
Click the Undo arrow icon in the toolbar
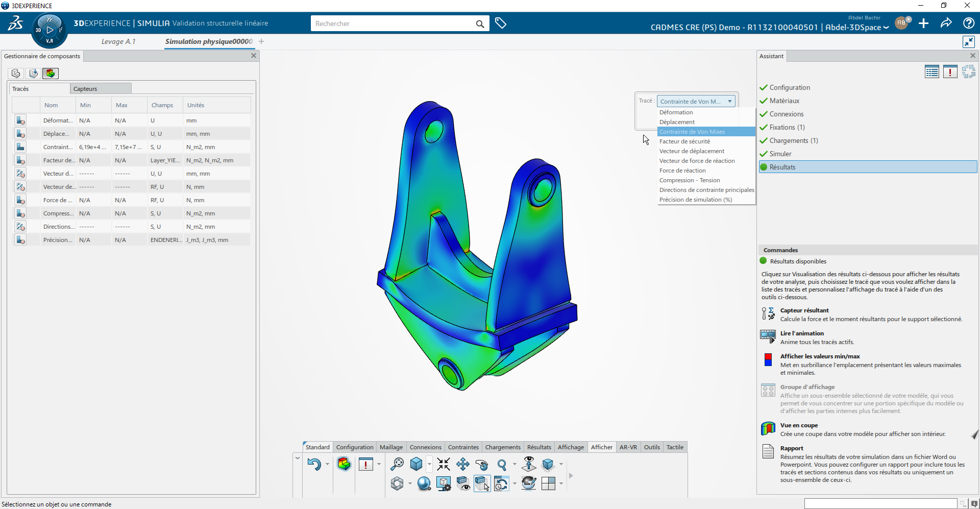[315, 465]
